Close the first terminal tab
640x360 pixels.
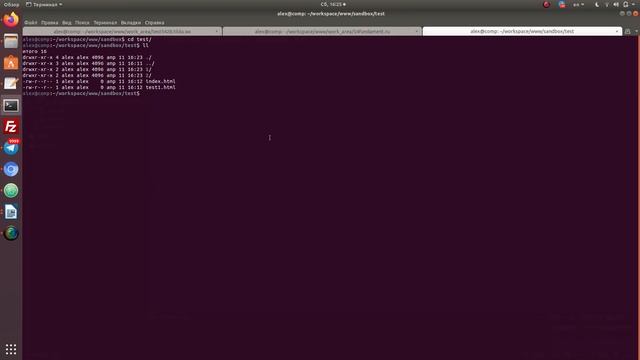216,31
